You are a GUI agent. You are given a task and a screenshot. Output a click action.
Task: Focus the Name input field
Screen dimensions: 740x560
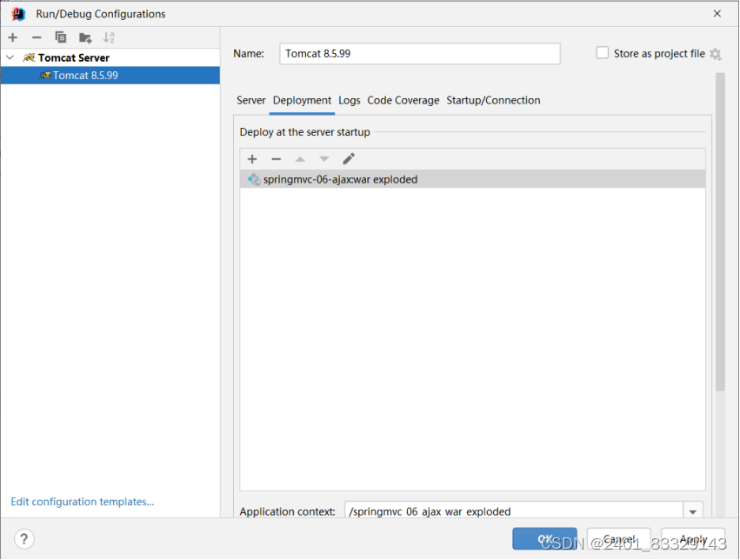(x=419, y=54)
